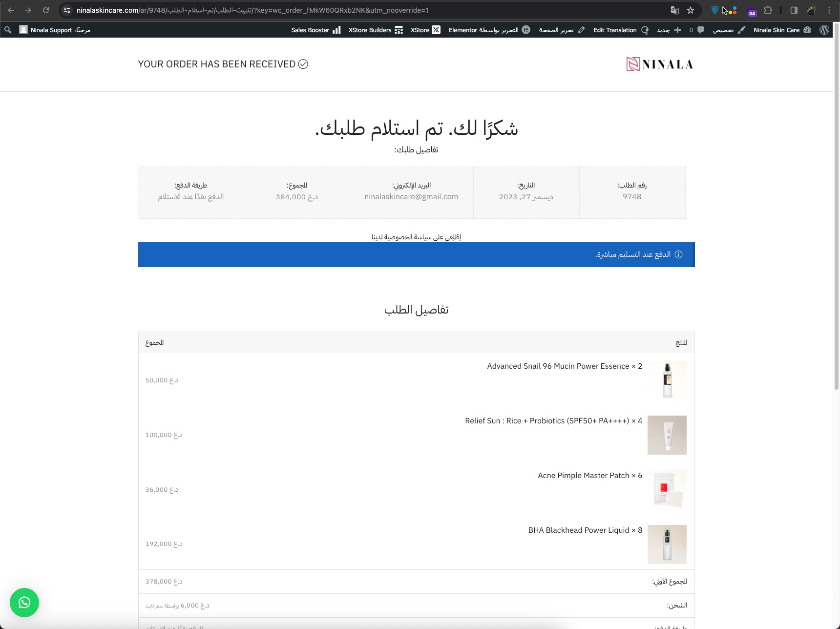This screenshot has width=840, height=629.
Task: Click the check icon beside order received
Action: (x=303, y=64)
